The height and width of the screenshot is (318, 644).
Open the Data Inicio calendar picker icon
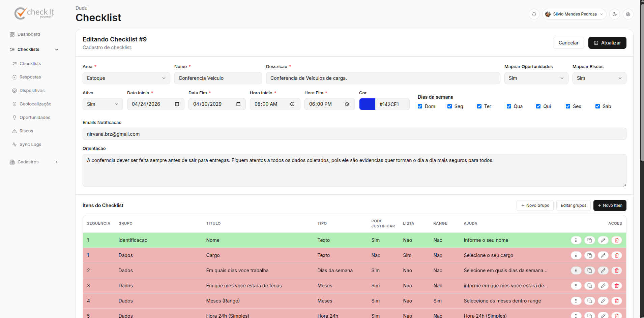[177, 104]
